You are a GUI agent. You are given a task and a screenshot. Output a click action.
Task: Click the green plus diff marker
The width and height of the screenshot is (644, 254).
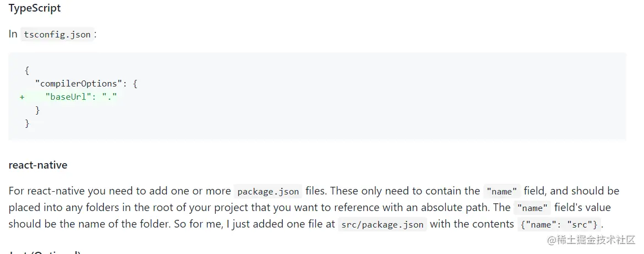tap(22, 97)
